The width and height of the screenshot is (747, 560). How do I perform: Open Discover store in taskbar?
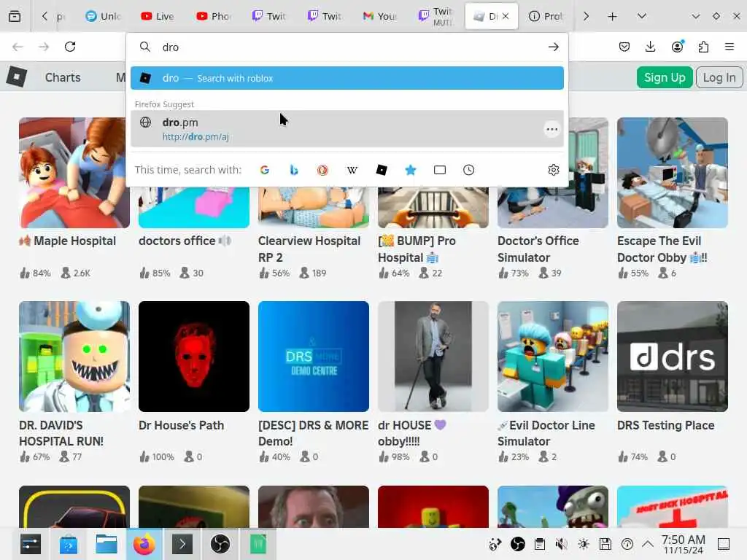[69, 544]
